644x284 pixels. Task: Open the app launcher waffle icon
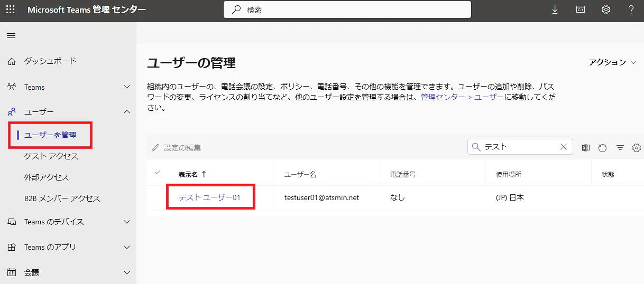(x=11, y=10)
